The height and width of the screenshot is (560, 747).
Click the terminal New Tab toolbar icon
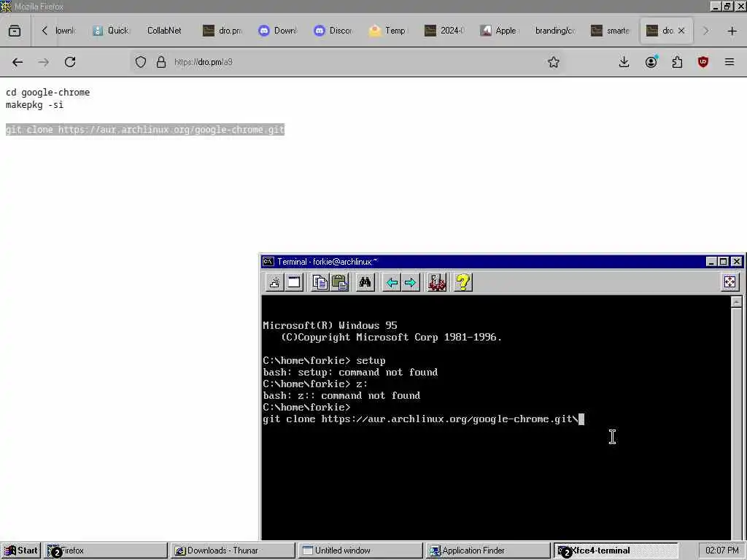(274, 282)
